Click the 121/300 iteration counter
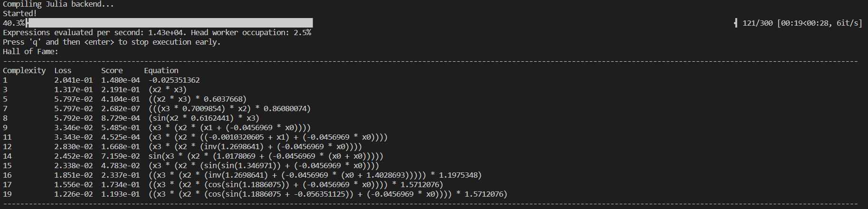Screen dimensions: 868x209 pyautogui.click(x=757, y=23)
